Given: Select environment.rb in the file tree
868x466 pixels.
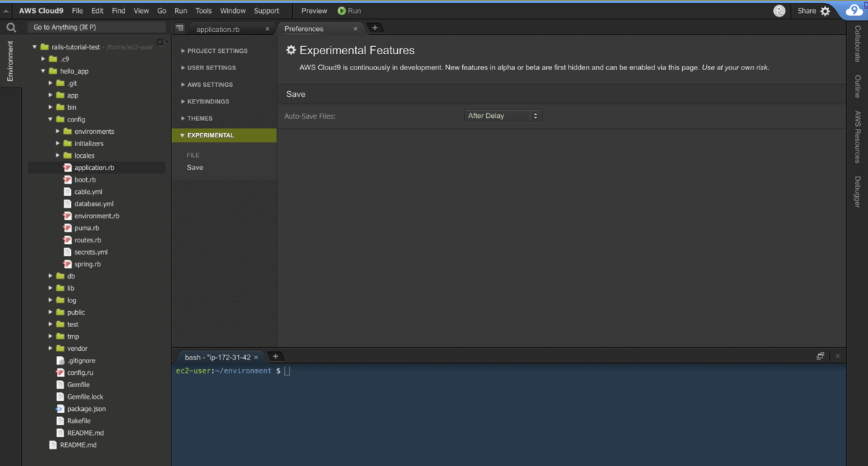Looking at the screenshot, I should tap(97, 216).
